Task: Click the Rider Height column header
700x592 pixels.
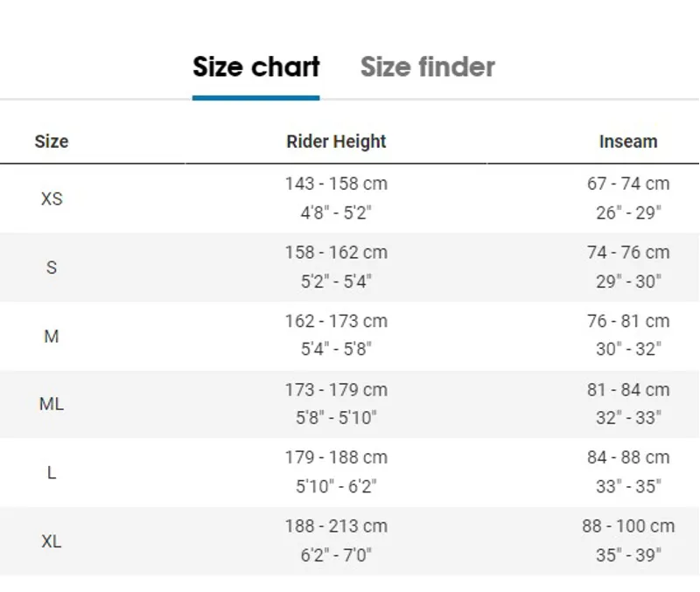Action: pos(336,142)
